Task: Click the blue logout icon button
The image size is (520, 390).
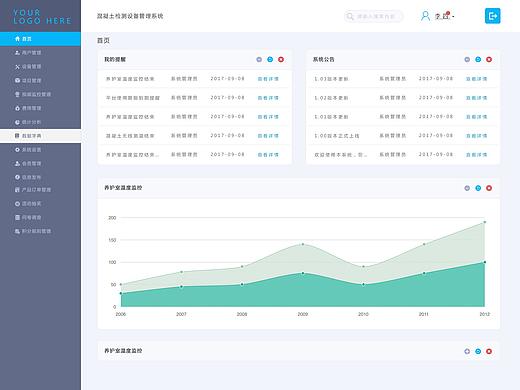Action: [492, 16]
